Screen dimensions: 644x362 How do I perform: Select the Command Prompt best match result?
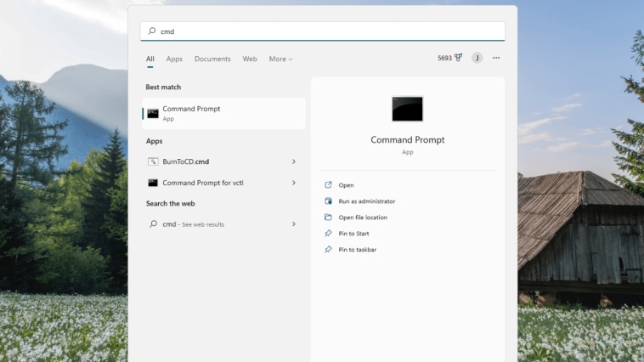223,113
